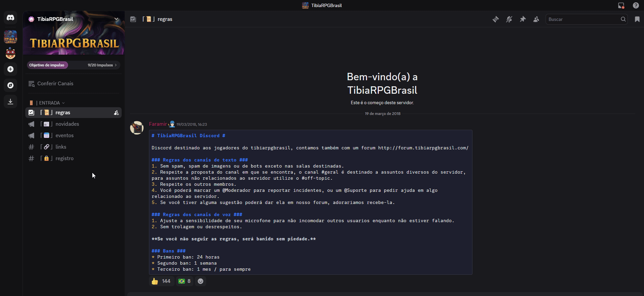Viewport: 644px width, 296px height.
Task: Click the forum URL in the rules message
Action: point(423,148)
